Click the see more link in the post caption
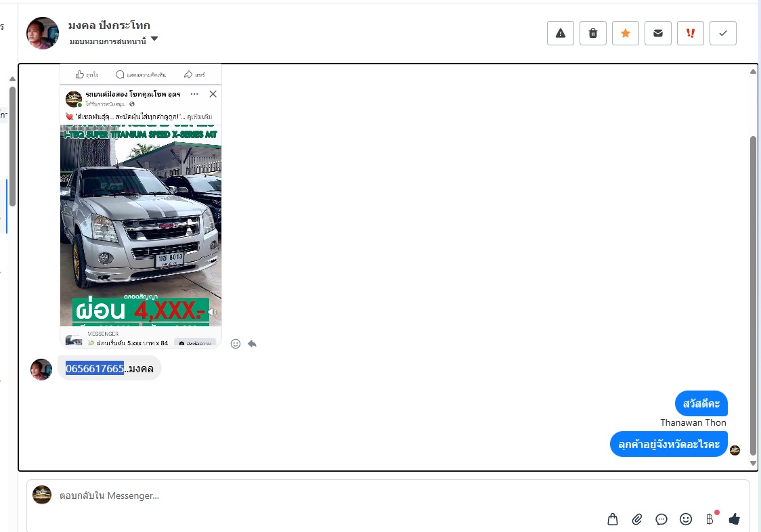 (200, 116)
